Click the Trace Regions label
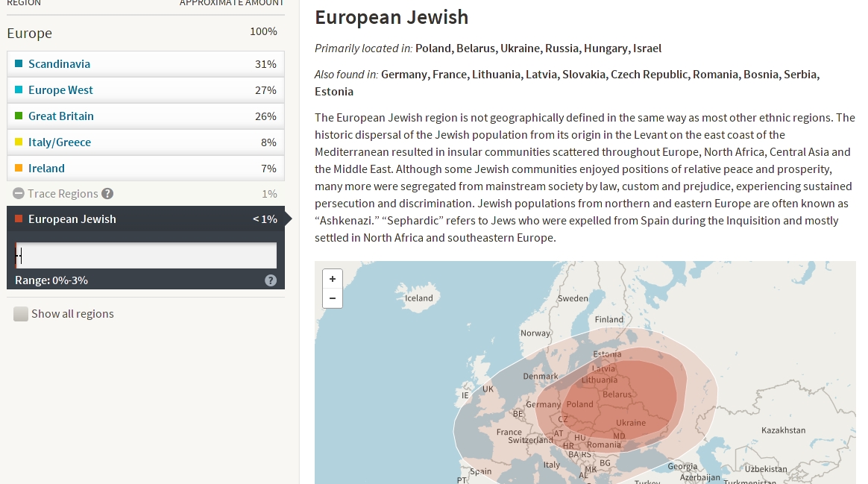This screenshot has width=868, height=484. 63,194
